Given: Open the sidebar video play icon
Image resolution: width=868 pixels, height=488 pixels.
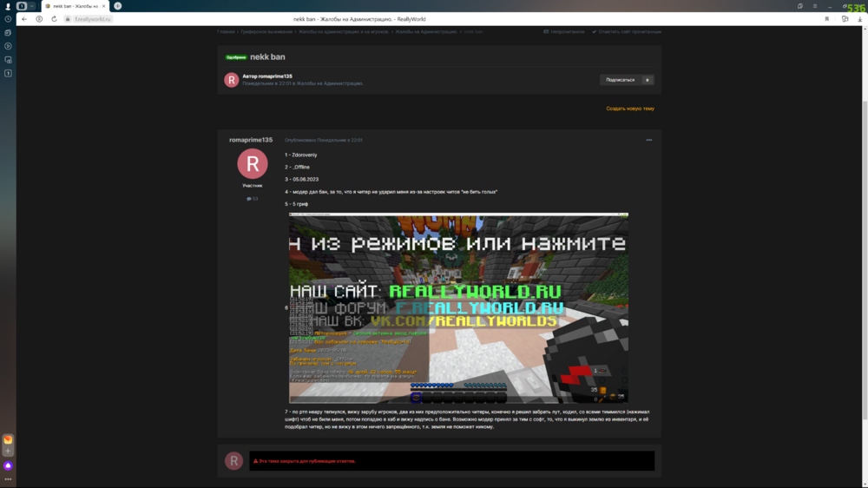Looking at the screenshot, I should pyautogui.click(x=8, y=46).
